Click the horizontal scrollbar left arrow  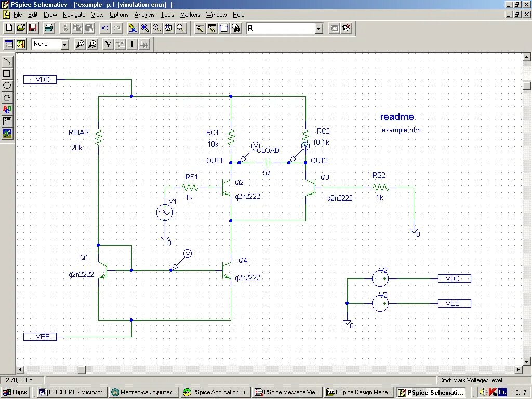pyautogui.click(x=20, y=369)
